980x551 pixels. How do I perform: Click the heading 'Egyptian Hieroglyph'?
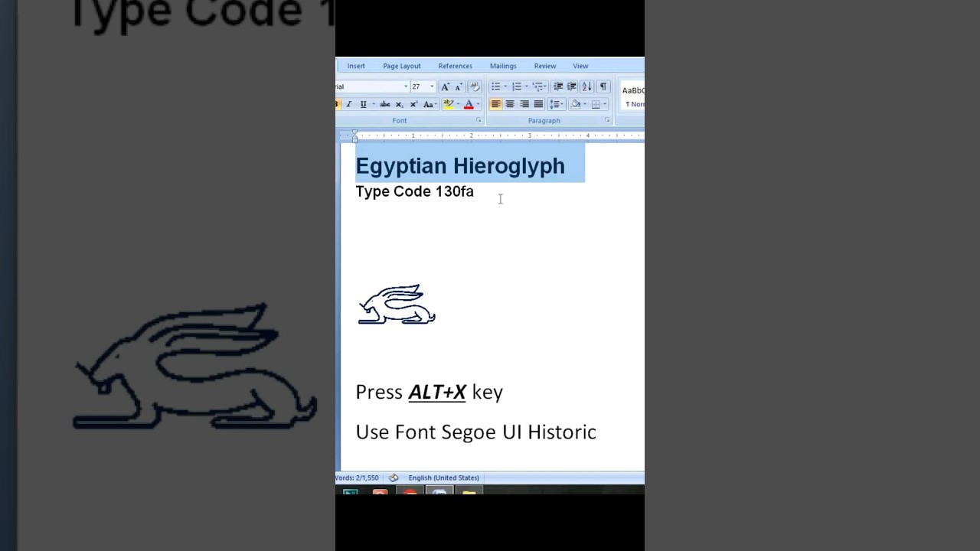(460, 166)
